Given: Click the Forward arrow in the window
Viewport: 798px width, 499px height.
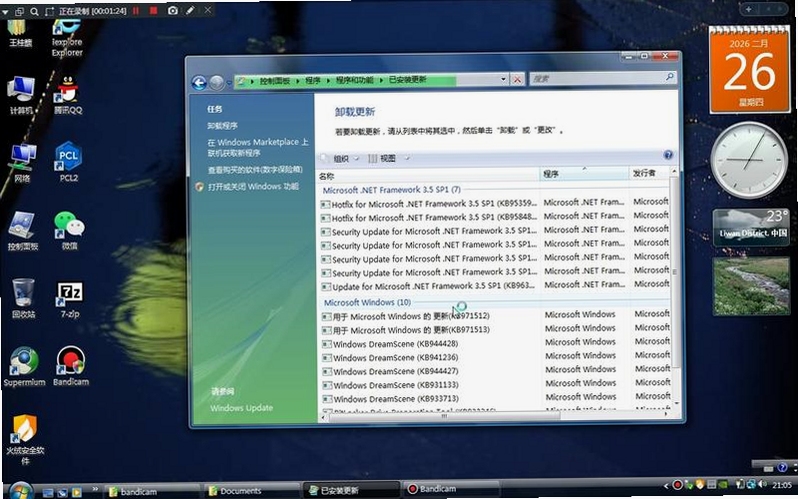Looking at the screenshot, I should click(x=217, y=82).
